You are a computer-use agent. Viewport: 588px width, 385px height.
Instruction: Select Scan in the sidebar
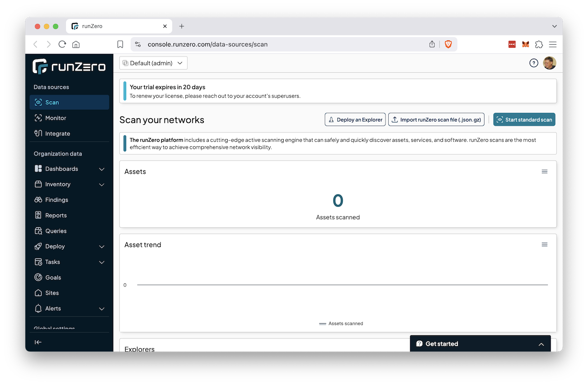tap(69, 103)
